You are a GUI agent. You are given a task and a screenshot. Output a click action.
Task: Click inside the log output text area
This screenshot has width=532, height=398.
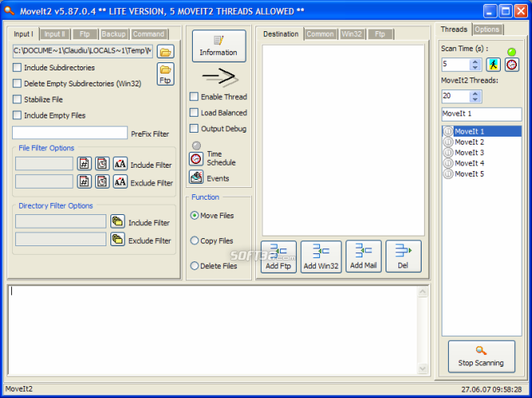[x=213, y=330]
